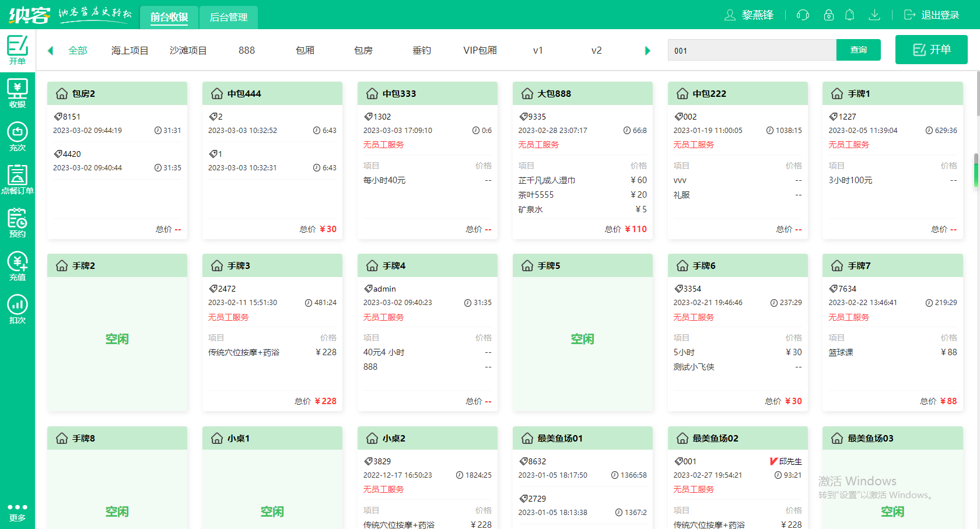Viewport: 980px width, 529px height.
Task: Open the idle 手牌2 card
Action: pos(117,332)
